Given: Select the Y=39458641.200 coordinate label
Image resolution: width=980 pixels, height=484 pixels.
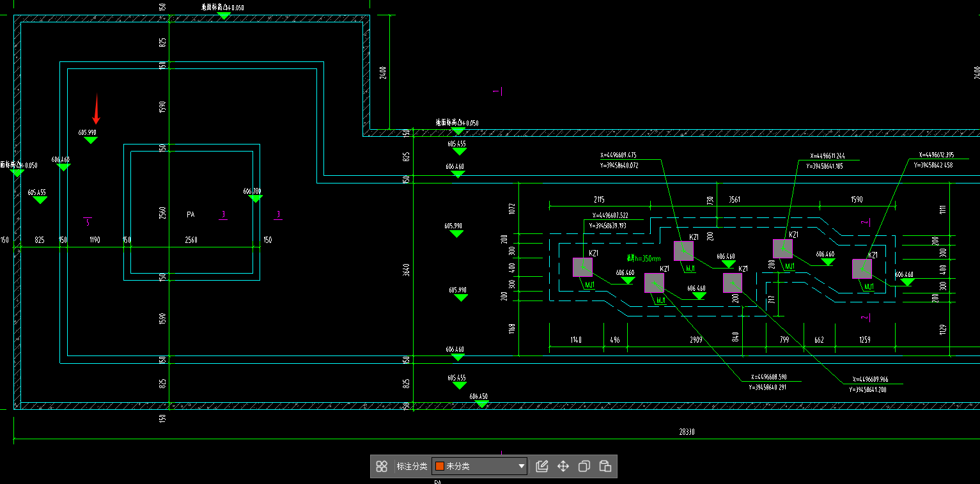Looking at the screenshot, I should click(x=867, y=389).
